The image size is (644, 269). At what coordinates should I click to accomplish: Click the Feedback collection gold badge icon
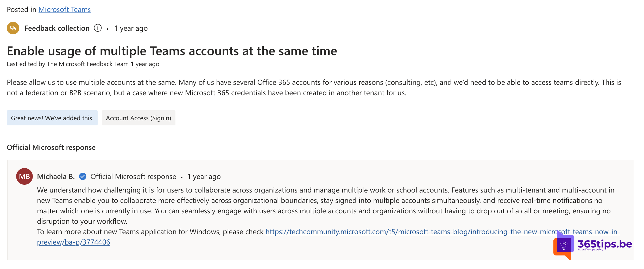12,28
